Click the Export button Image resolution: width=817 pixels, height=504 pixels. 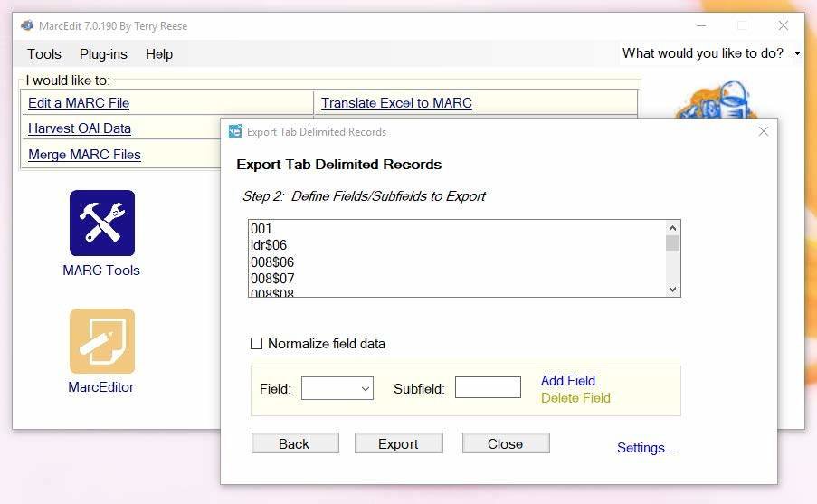pyautogui.click(x=399, y=443)
